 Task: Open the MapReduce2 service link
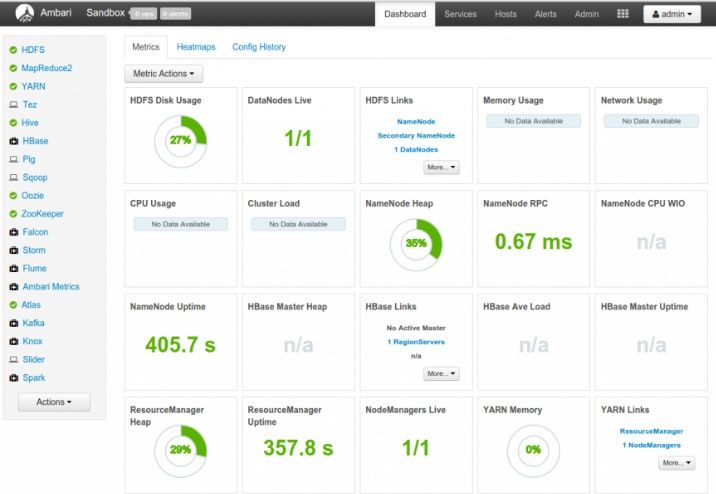pyautogui.click(x=47, y=68)
